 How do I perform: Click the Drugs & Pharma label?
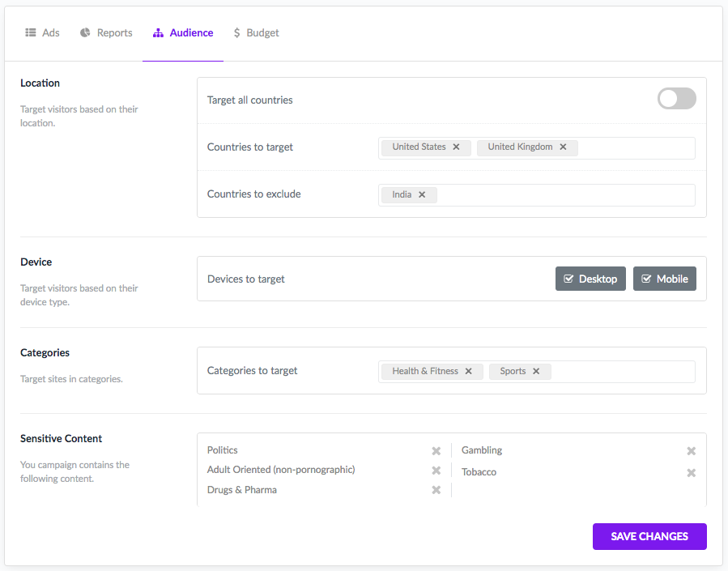click(242, 490)
